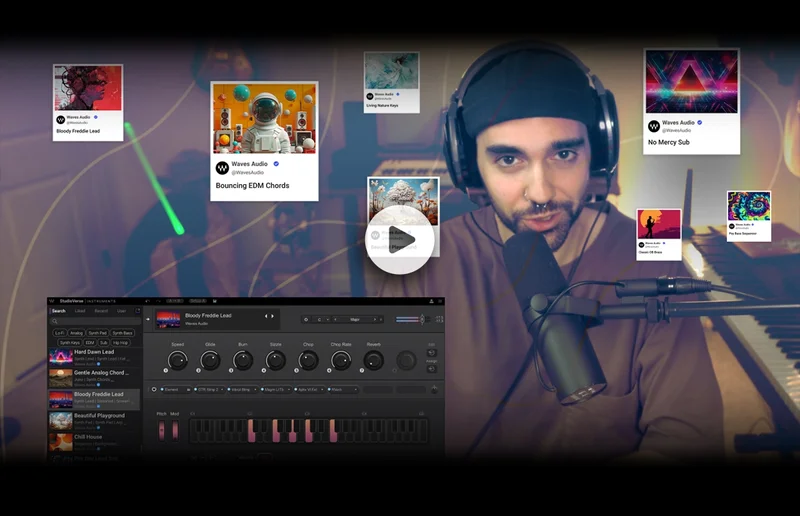Viewport: 800px width, 516px height.
Task: Click the crown icon in the top bar
Action: [215, 301]
